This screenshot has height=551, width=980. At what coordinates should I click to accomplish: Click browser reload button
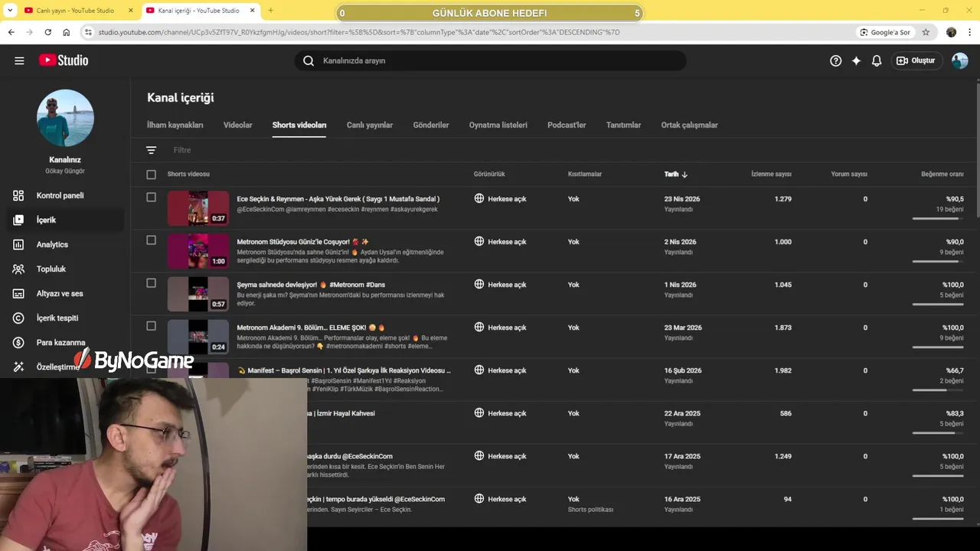point(48,32)
